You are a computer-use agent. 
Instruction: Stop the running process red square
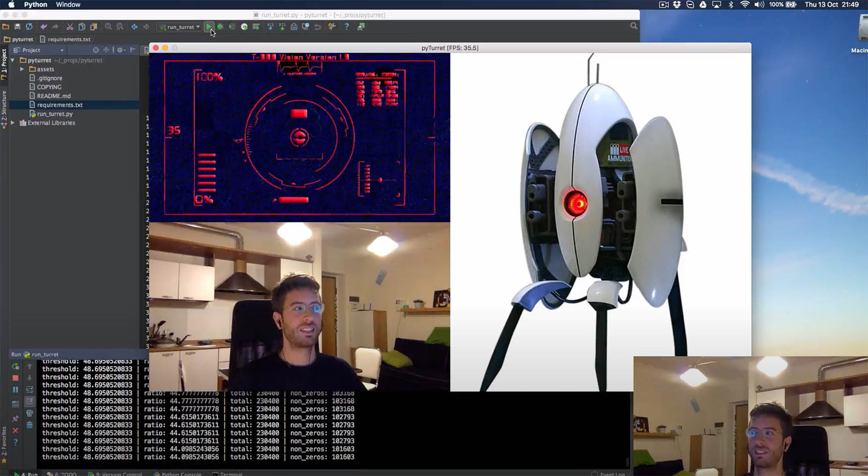click(x=15, y=378)
